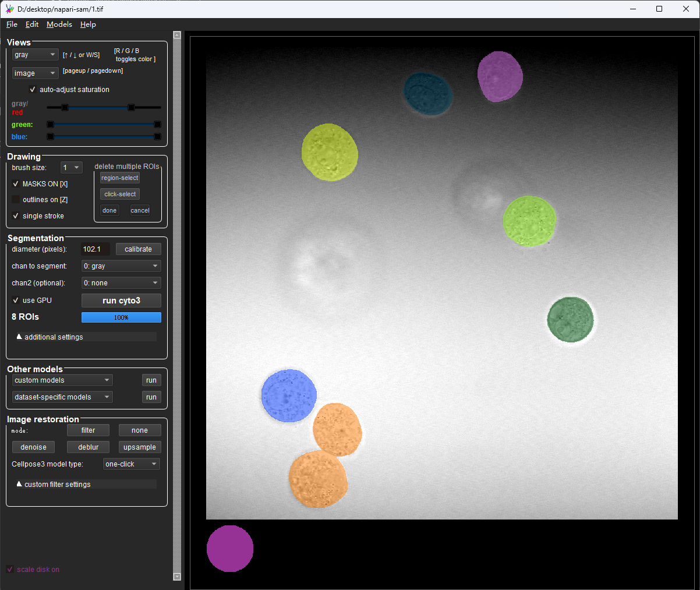Open the File menu
The width and height of the screenshot is (700, 590).
pos(12,24)
